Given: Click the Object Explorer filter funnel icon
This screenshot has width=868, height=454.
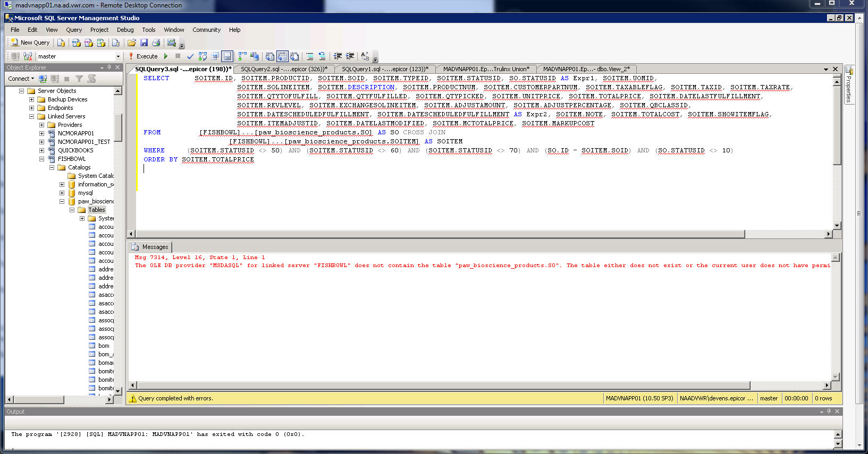Looking at the screenshot, I should pyautogui.click(x=79, y=79).
